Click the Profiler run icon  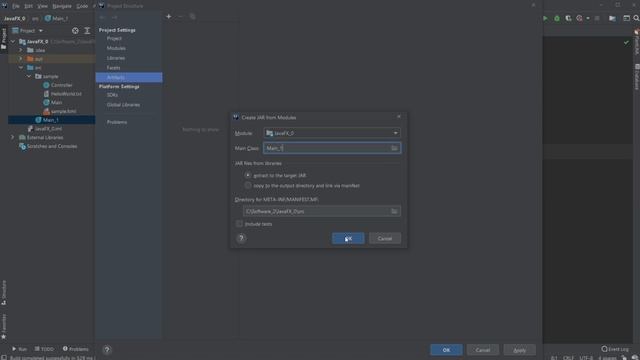pos(580,18)
